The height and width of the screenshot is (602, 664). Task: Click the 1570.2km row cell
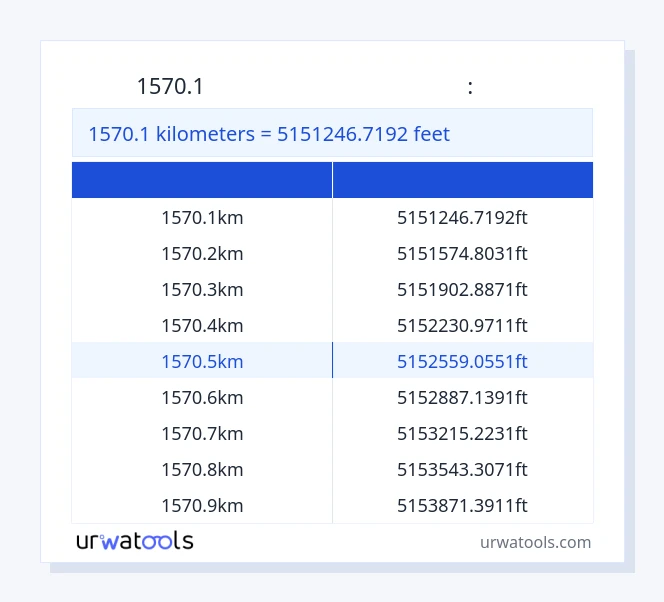click(202, 253)
